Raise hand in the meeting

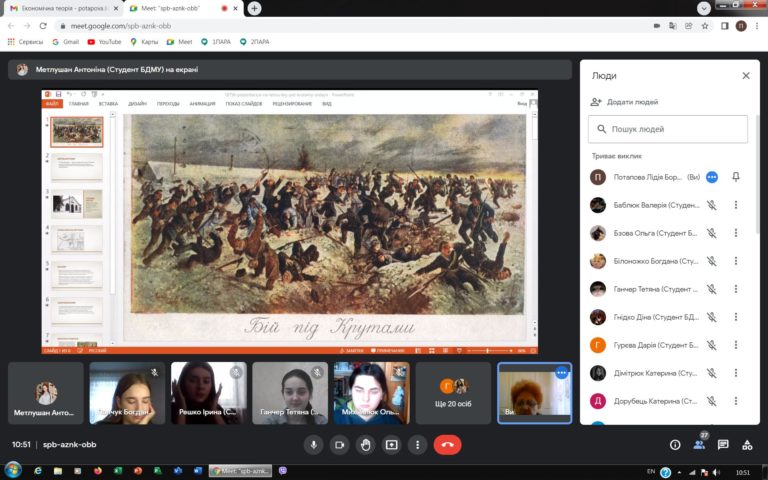(365, 445)
